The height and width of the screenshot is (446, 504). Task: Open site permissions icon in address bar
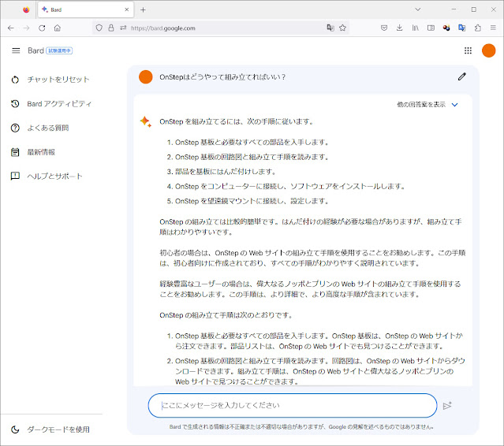point(123,28)
